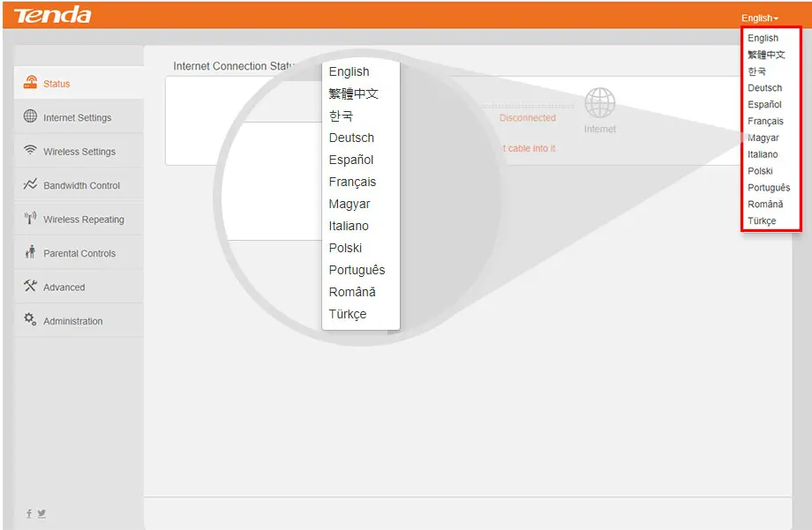This screenshot has width=812, height=530.
Task: Open the English language dropdown
Action: [760, 17]
